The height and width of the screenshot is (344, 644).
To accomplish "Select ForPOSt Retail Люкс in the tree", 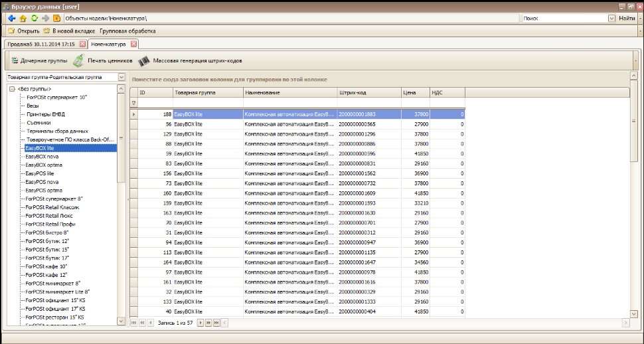I will pos(49,216).
